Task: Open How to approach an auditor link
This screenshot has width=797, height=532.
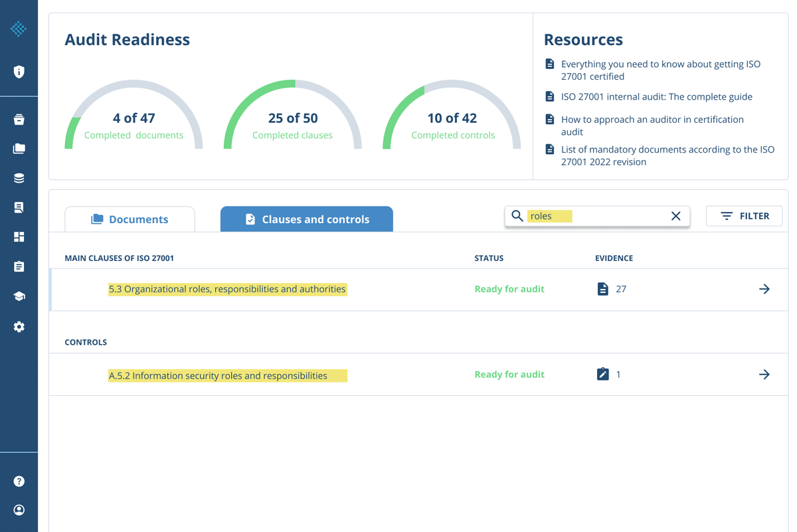Action: coord(652,126)
